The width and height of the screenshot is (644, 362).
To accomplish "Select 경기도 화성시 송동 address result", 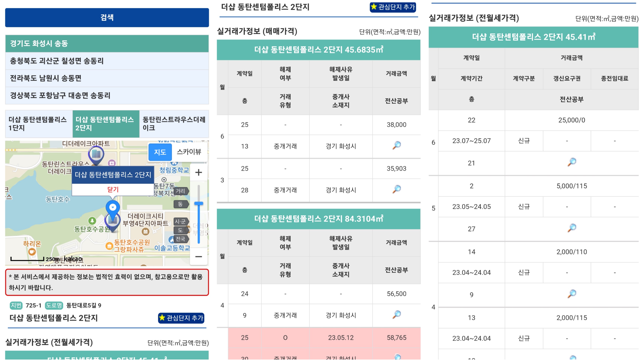I will coord(107,43).
